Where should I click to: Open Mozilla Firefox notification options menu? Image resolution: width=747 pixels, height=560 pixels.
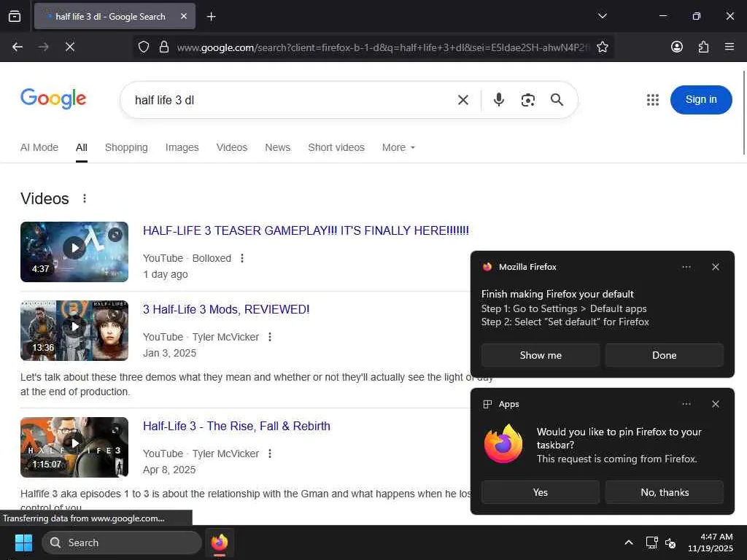[x=686, y=267]
